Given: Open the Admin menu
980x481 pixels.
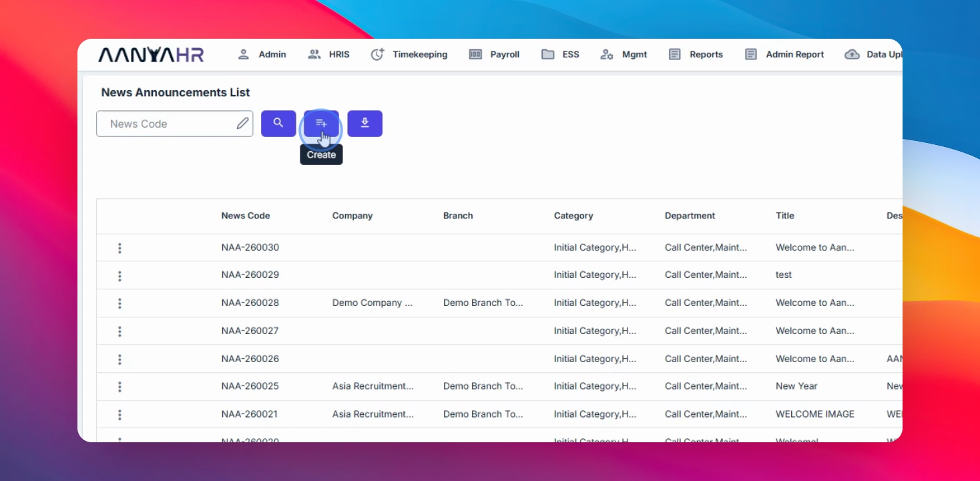Looking at the screenshot, I should pos(262,55).
